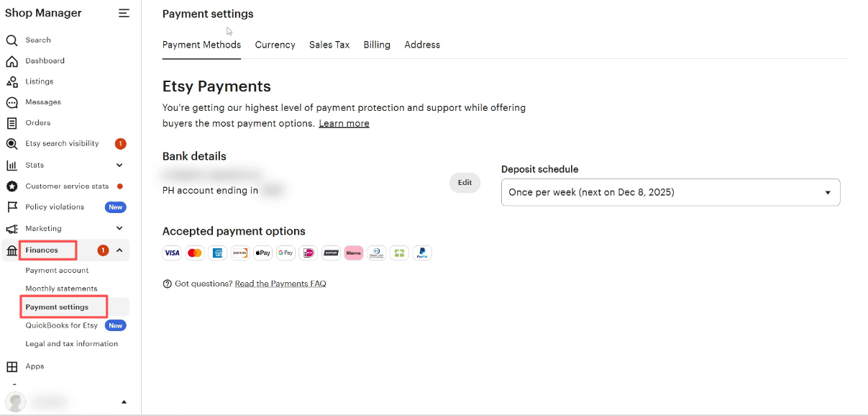Click the Messages chat bubble icon
868x416 pixels.
pos(12,102)
